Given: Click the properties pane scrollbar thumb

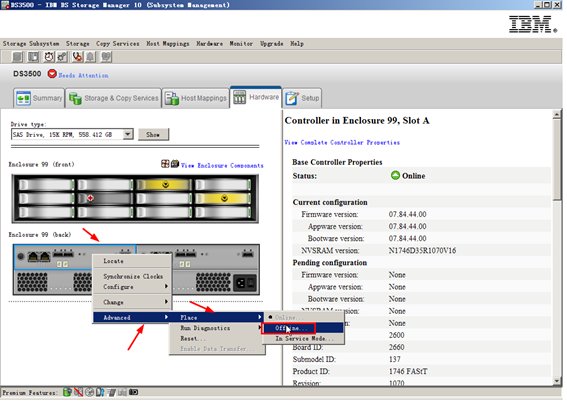Looking at the screenshot, I should tap(557, 159).
